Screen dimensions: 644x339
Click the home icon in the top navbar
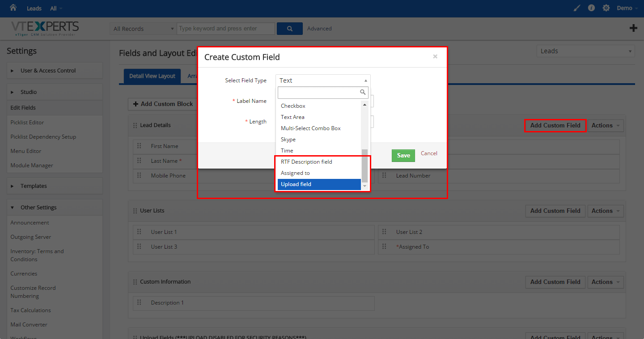click(x=13, y=8)
